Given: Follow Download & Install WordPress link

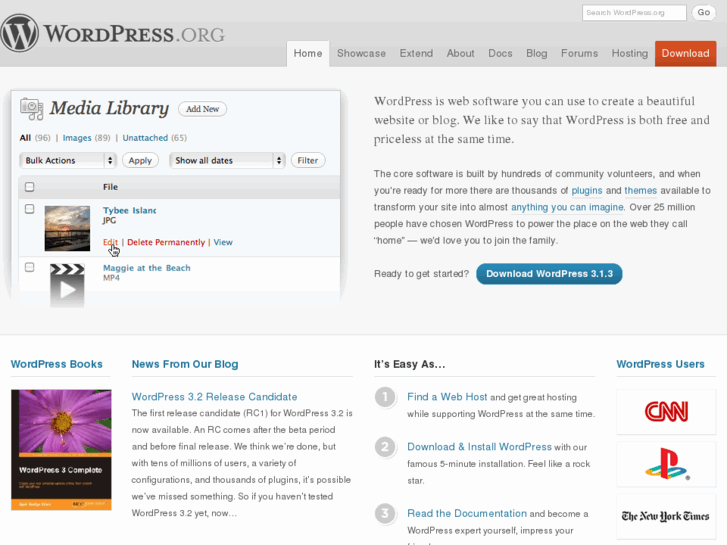Looking at the screenshot, I should coord(479,447).
